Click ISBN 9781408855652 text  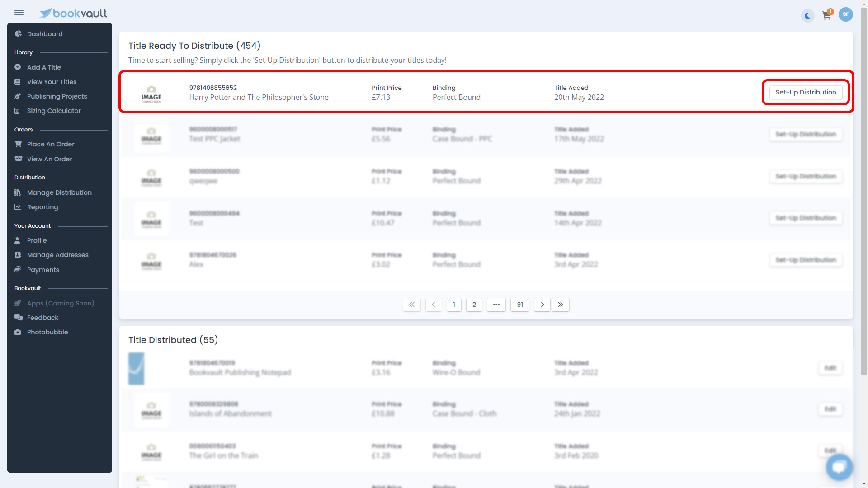213,88
